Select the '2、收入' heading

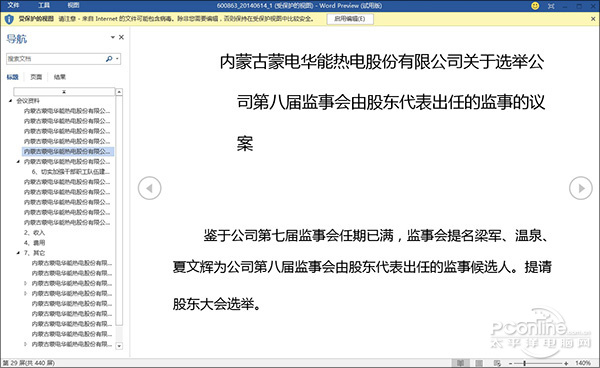(x=34, y=233)
